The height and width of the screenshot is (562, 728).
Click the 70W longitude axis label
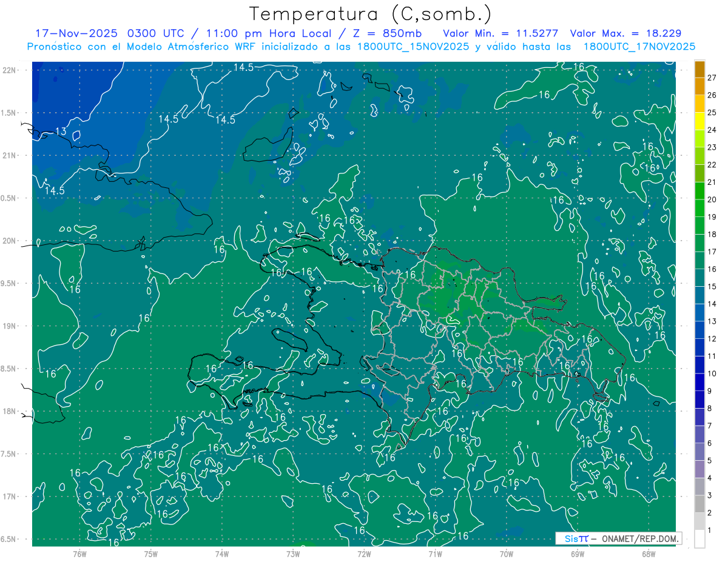click(507, 554)
